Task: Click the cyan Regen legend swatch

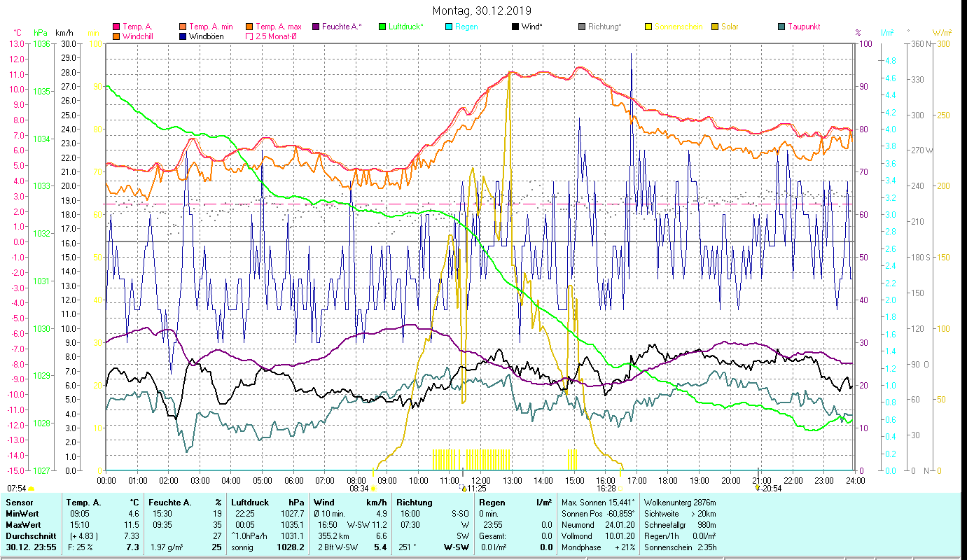Action: [449, 27]
